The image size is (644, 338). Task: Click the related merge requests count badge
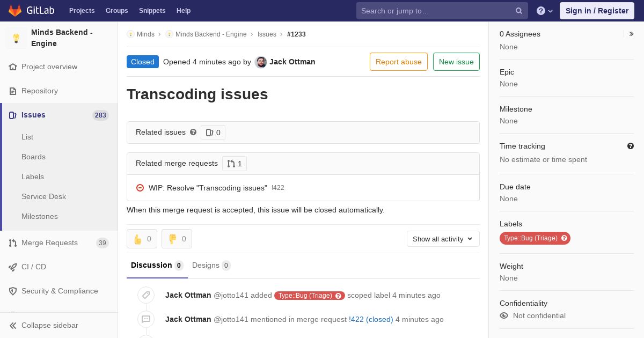235,164
